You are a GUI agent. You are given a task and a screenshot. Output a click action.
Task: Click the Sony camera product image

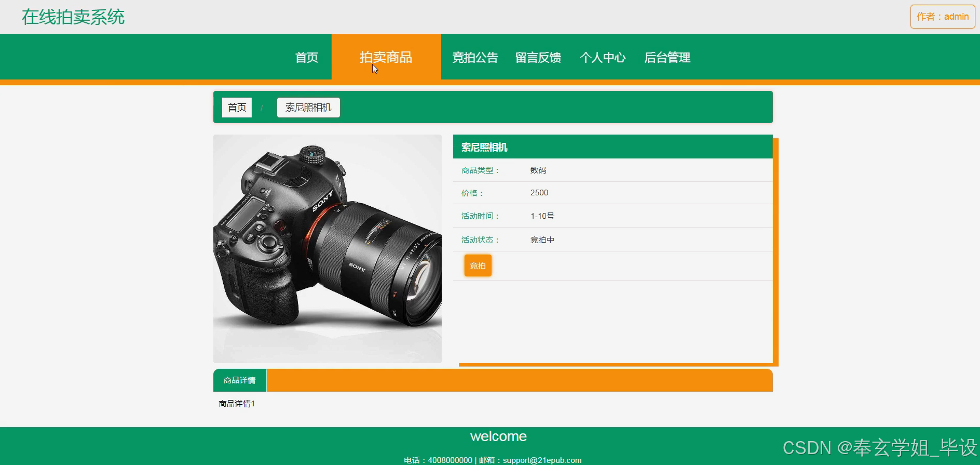pyautogui.click(x=328, y=249)
